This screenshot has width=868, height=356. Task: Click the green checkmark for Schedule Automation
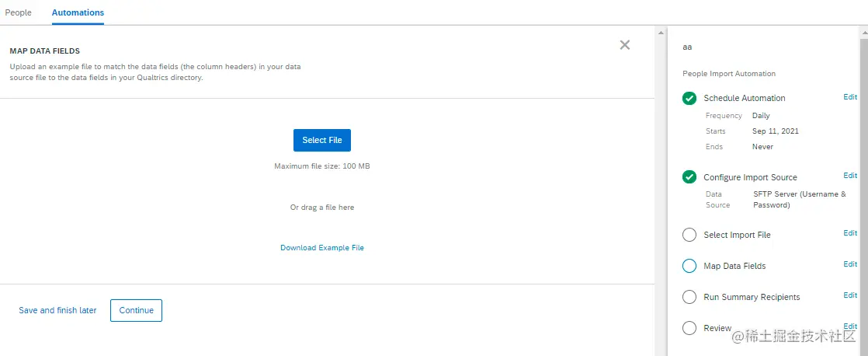[689, 98]
